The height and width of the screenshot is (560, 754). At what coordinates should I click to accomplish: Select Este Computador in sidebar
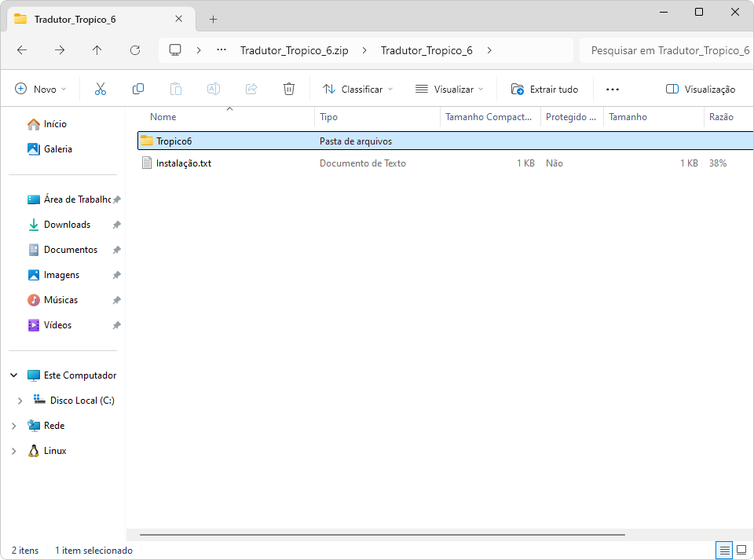pyautogui.click(x=71, y=375)
